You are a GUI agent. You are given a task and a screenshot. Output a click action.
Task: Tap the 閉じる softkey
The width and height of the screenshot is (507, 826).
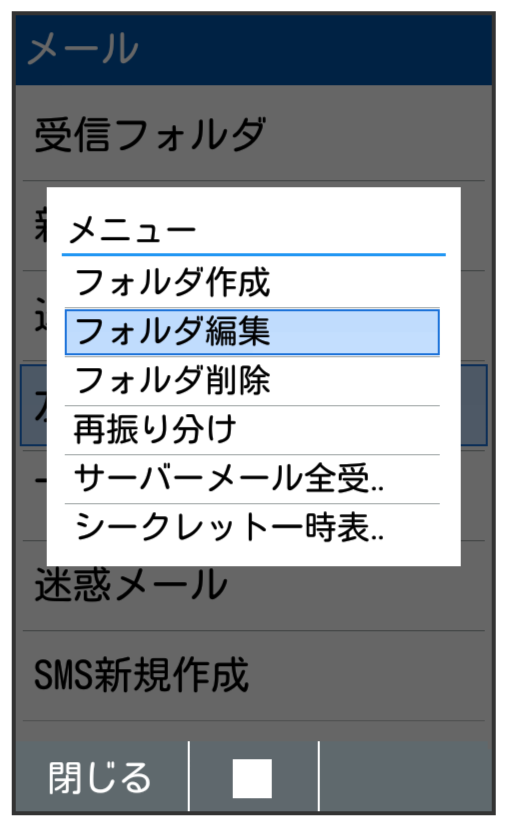point(100,778)
